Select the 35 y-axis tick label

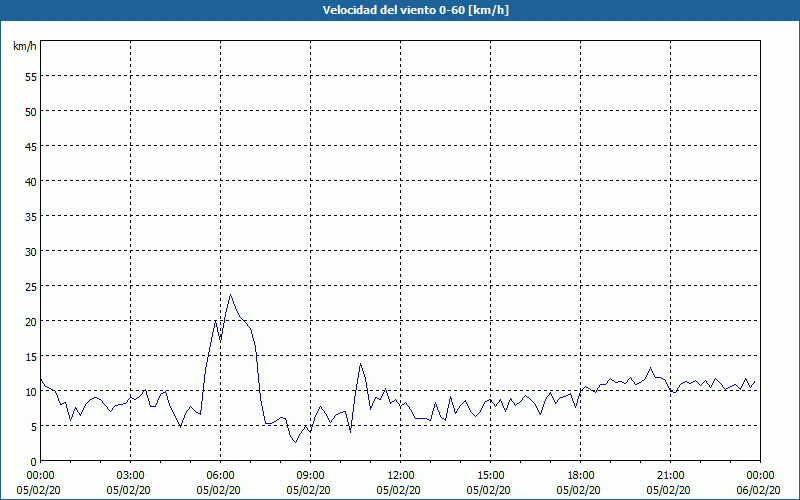click(31, 216)
